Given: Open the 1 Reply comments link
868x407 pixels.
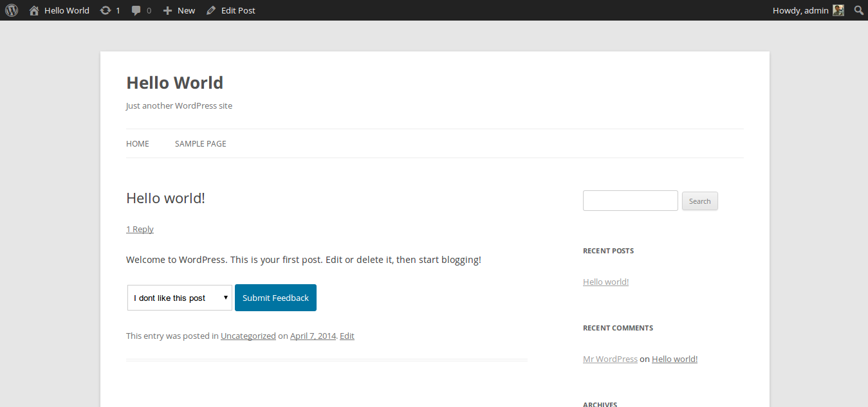Looking at the screenshot, I should [x=140, y=229].
